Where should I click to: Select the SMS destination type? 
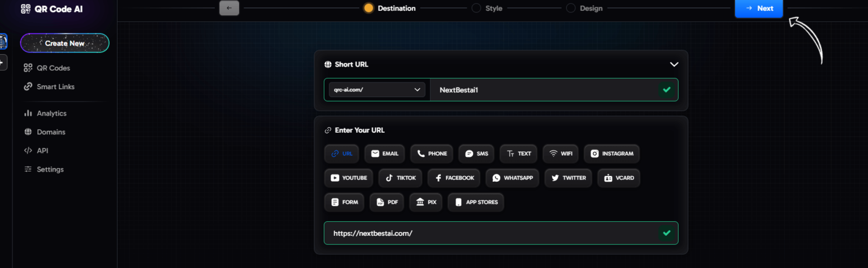pyautogui.click(x=476, y=153)
